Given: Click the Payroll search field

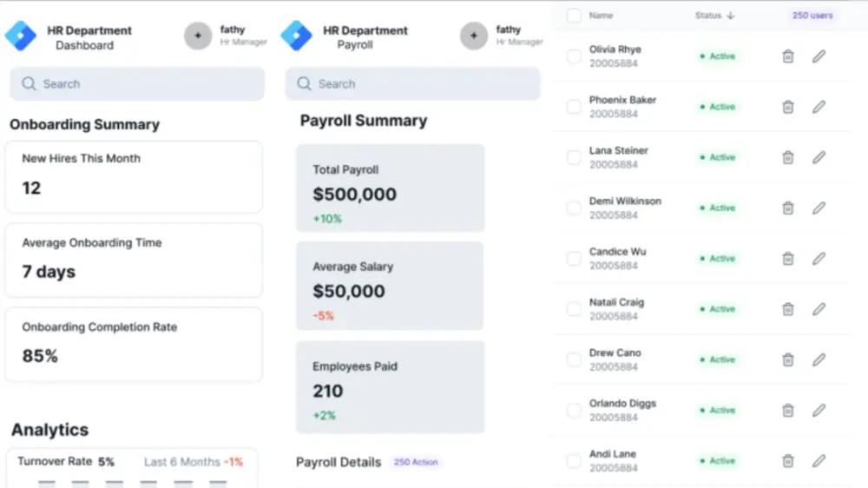Looking at the screenshot, I should point(412,83).
